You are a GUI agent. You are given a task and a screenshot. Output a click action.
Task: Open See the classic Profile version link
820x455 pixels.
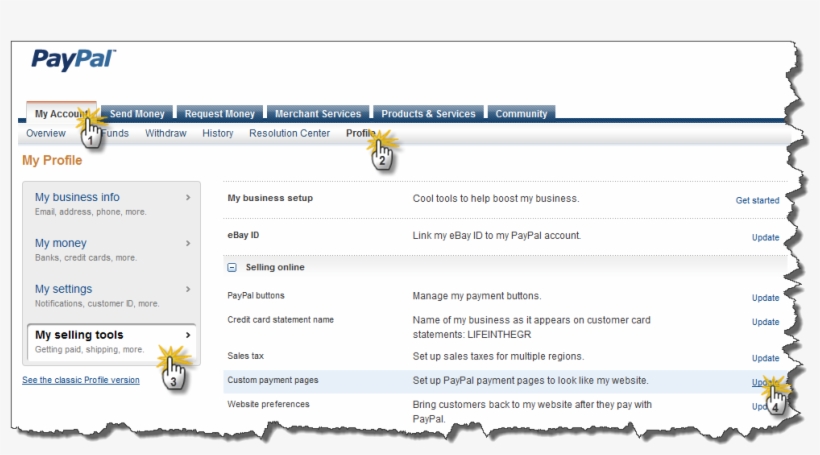click(x=81, y=380)
